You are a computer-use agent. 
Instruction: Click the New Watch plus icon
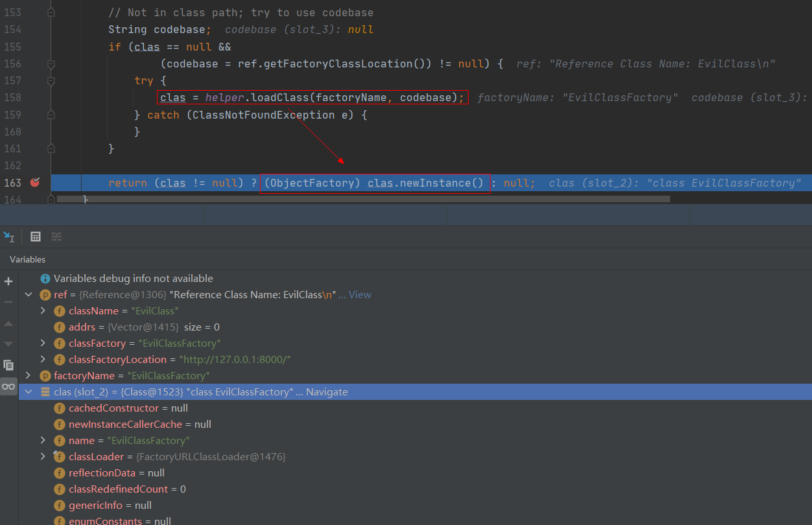8,281
